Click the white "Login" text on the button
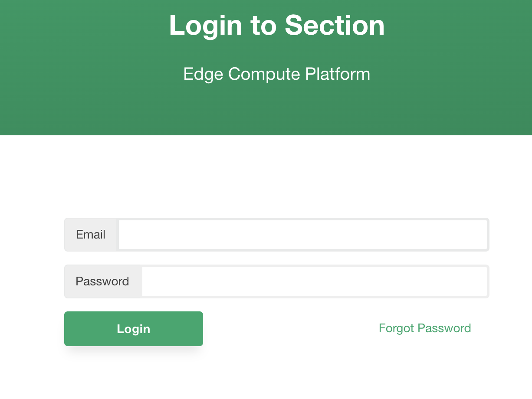The height and width of the screenshot is (399, 532). tap(134, 329)
